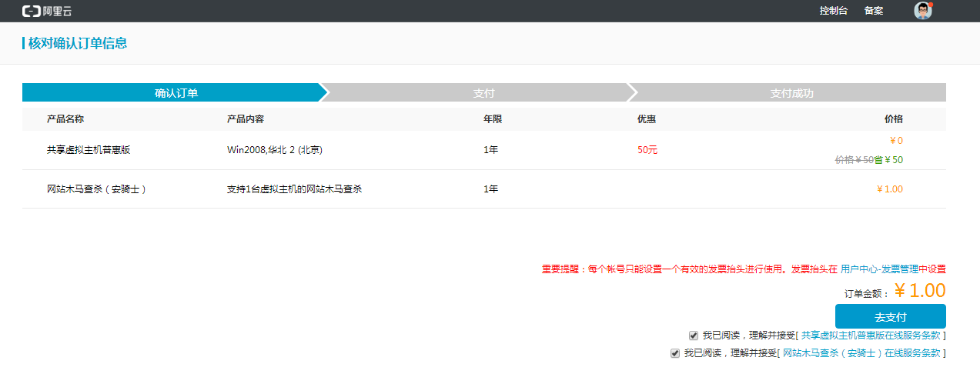Click the red 50元 discount value
This screenshot has height=374, width=980.
pyautogui.click(x=647, y=150)
